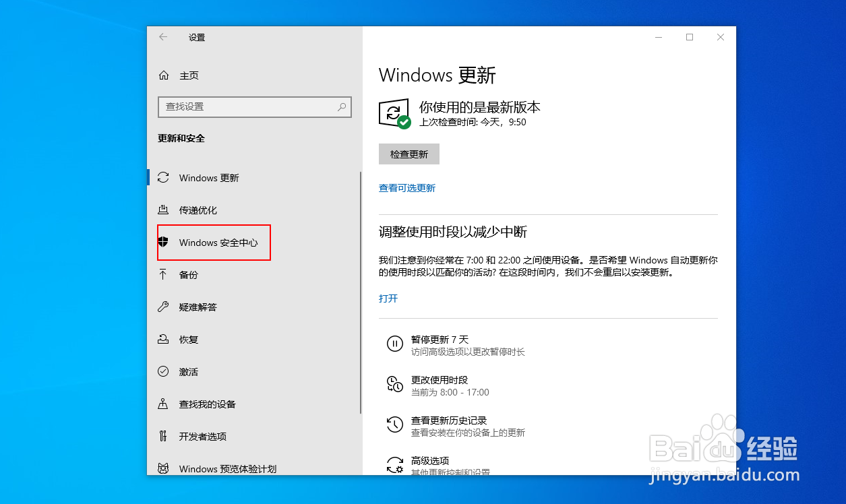Click the 调整使用时段以减少中断 heading
This screenshot has width=846, height=504.
point(453,232)
